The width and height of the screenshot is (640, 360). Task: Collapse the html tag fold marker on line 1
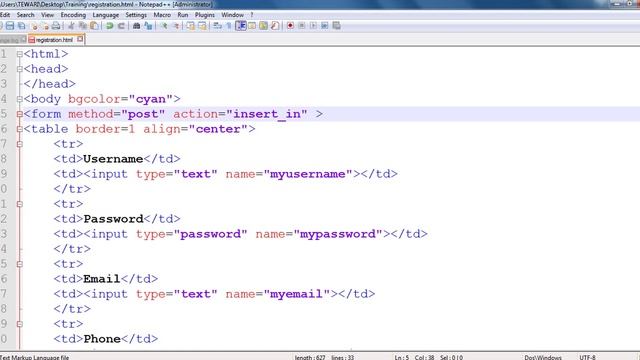[x=20, y=54]
